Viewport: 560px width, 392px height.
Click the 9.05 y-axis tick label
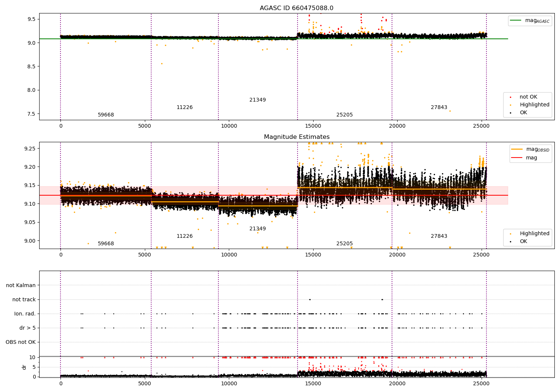tap(30, 223)
